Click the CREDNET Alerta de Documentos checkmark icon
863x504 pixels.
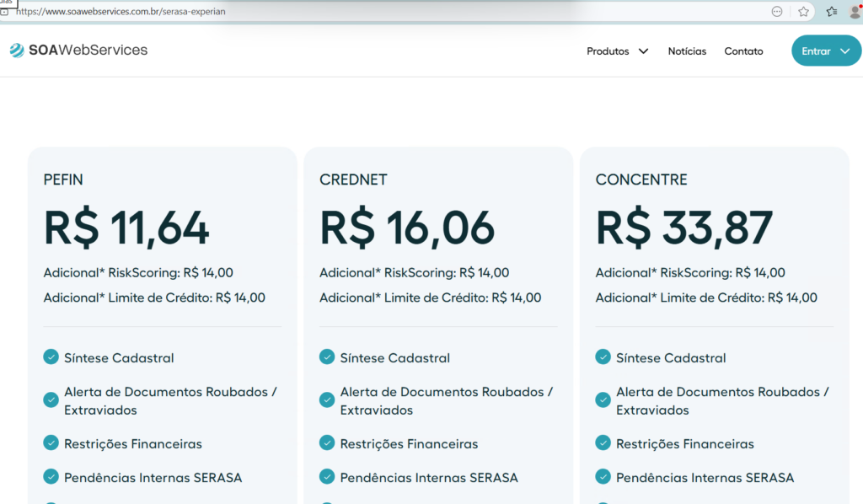click(327, 400)
